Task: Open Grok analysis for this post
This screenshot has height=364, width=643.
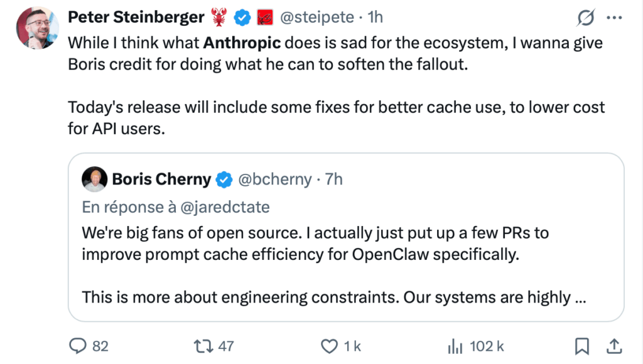Action: point(585,18)
